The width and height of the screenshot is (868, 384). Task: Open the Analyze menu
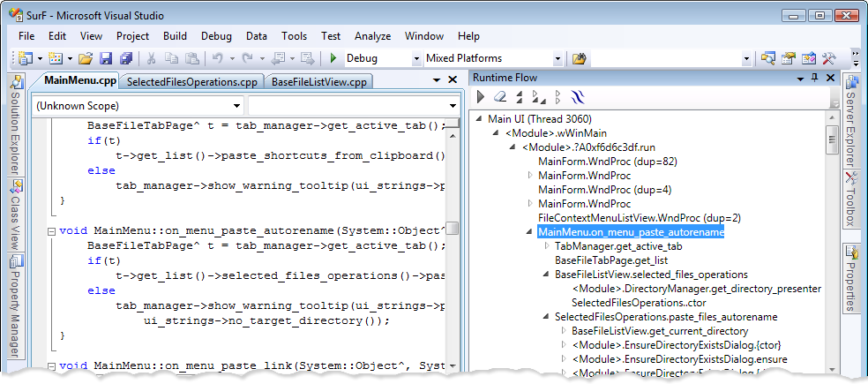[372, 36]
